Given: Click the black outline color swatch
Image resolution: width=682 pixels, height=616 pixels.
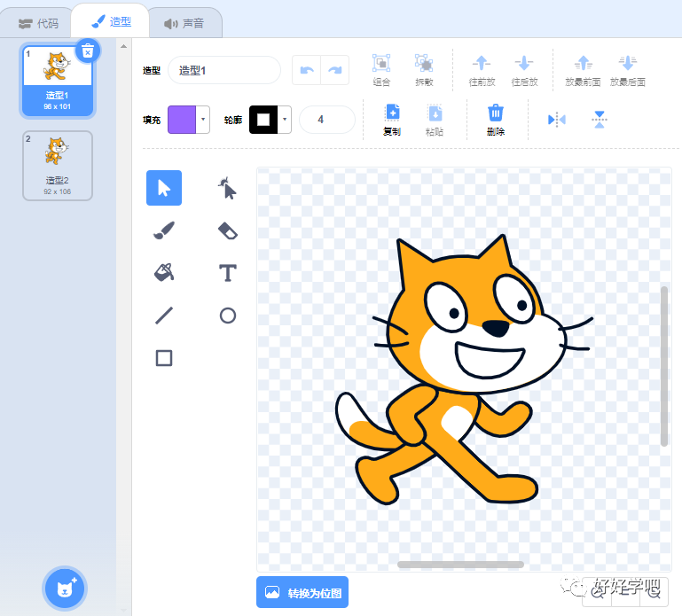Looking at the screenshot, I should [x=263, y=119].
